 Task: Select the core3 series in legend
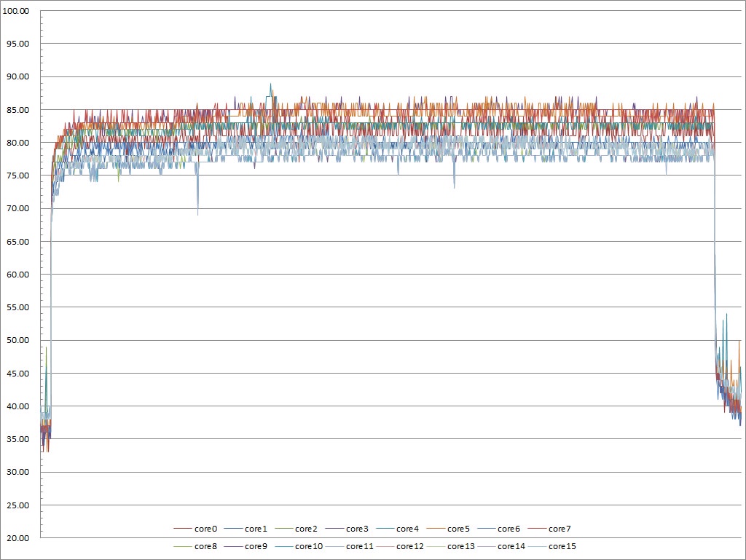pos(357,529)
